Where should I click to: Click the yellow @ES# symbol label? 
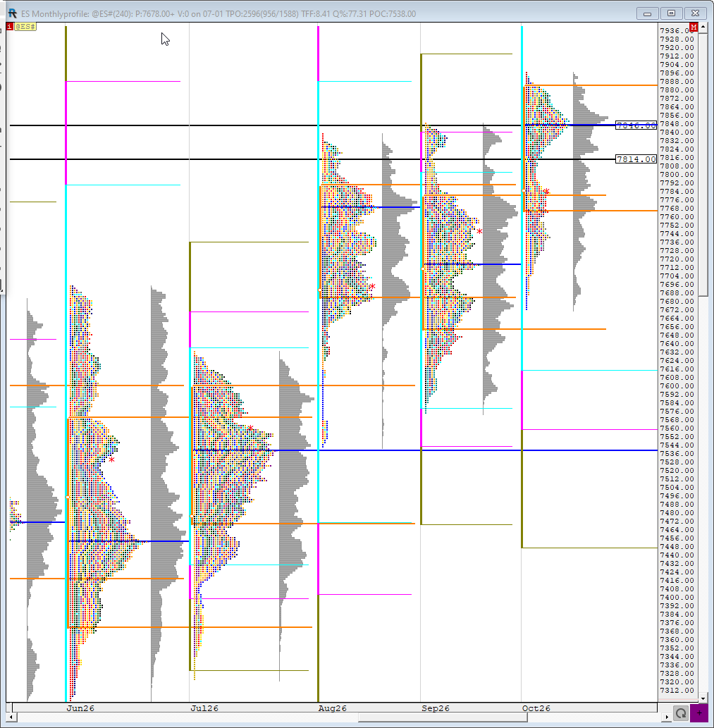point(25,27)
